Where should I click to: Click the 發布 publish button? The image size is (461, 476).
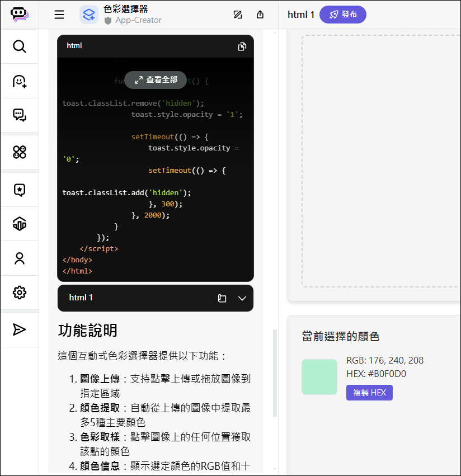point(343,15)
